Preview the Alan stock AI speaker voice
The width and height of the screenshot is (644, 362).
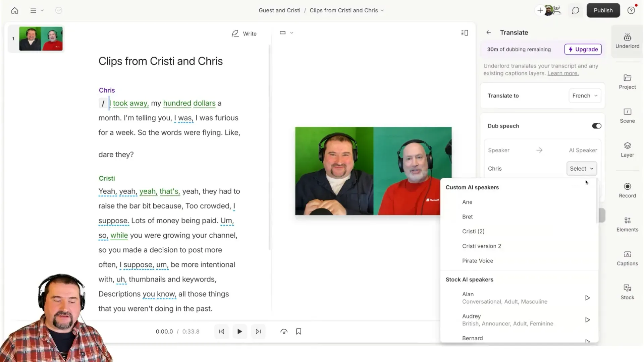[x=587, y=298]
